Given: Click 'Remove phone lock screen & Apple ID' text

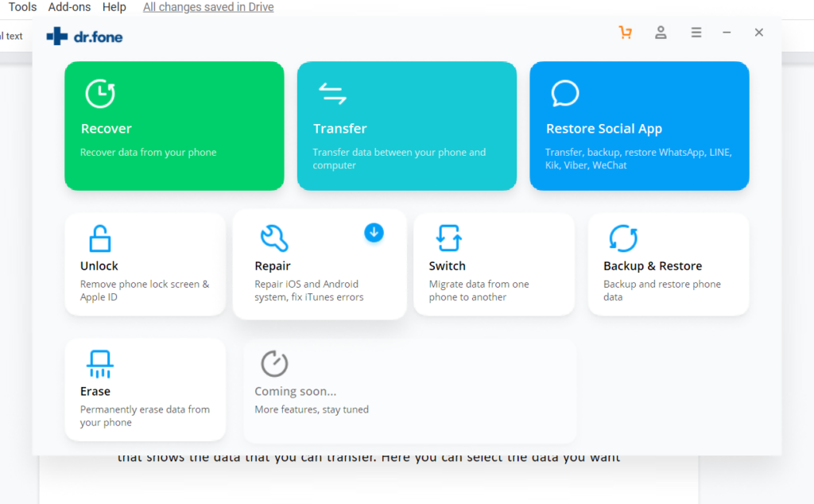Looking at the screenshot, I should pyautogui.click(x=145, y=291).
